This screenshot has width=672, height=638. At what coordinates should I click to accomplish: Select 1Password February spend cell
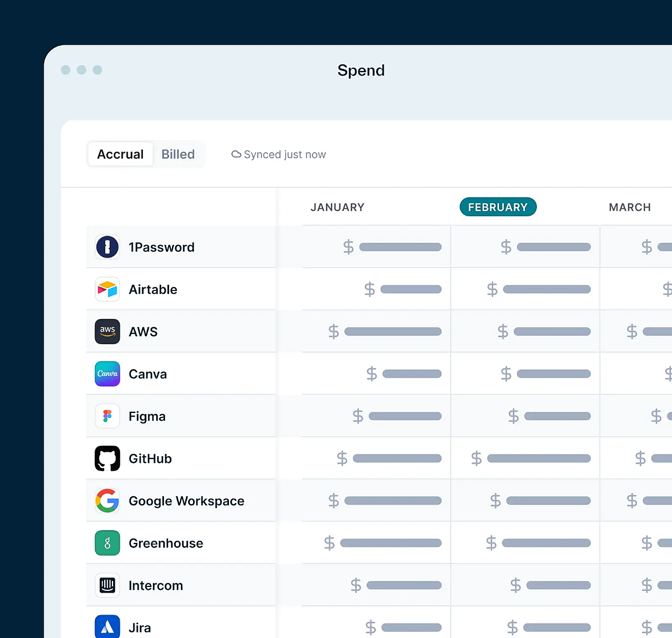[x=525, y=247]
